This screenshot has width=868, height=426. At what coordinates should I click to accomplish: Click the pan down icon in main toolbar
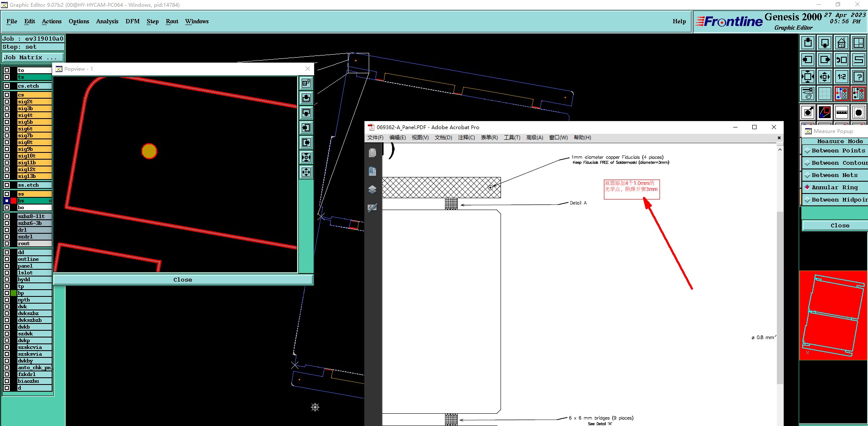(825, 43)
